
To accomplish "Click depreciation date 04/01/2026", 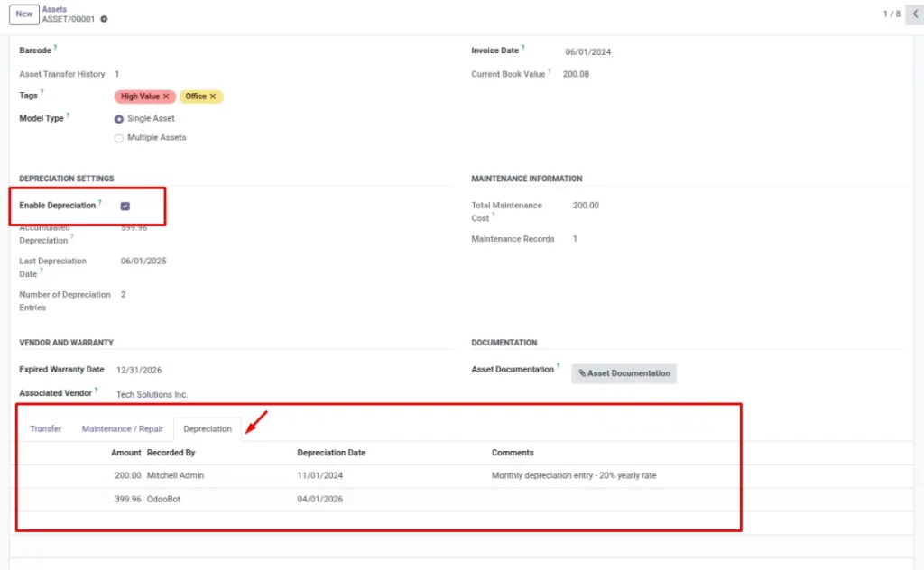I will point(320,499).
